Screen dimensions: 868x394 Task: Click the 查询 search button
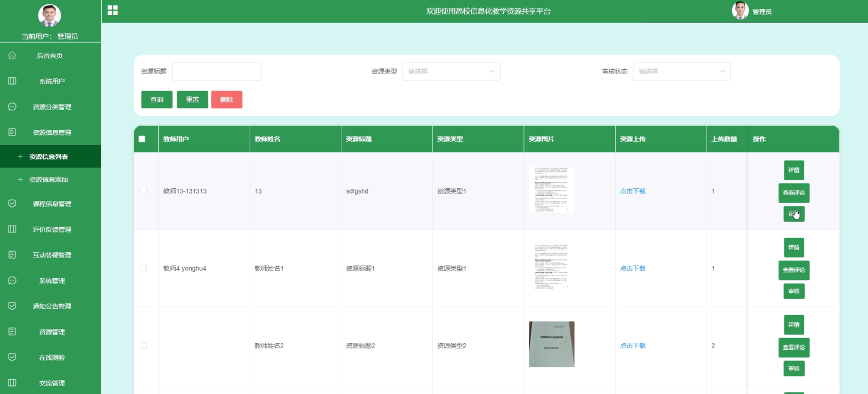(x=157, y=100)
